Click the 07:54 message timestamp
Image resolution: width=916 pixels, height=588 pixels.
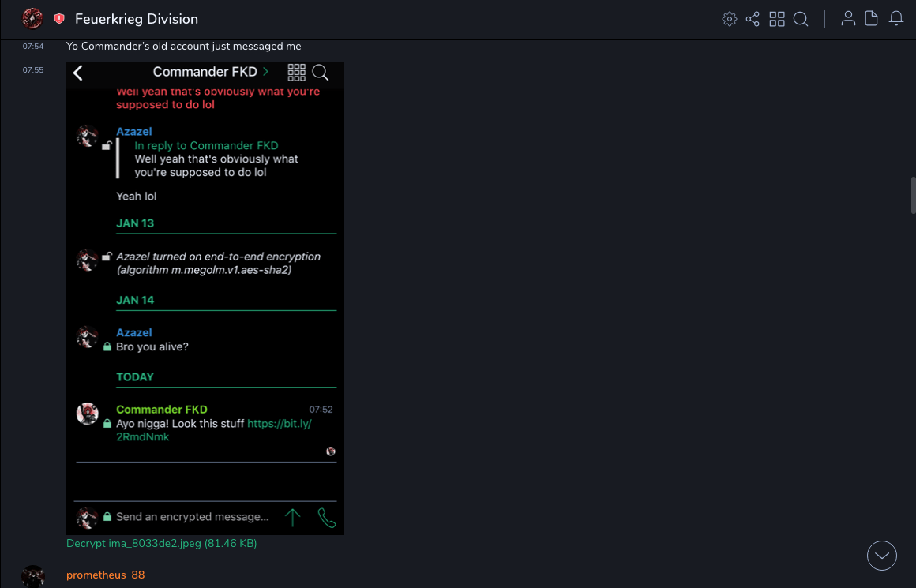(x=33, y=47)
